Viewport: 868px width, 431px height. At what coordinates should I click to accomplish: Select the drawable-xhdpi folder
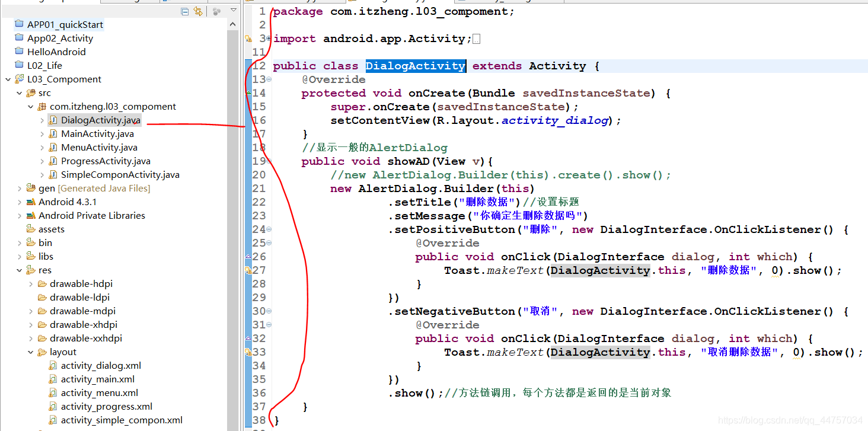pyautogui.click(x=84, y=324)
